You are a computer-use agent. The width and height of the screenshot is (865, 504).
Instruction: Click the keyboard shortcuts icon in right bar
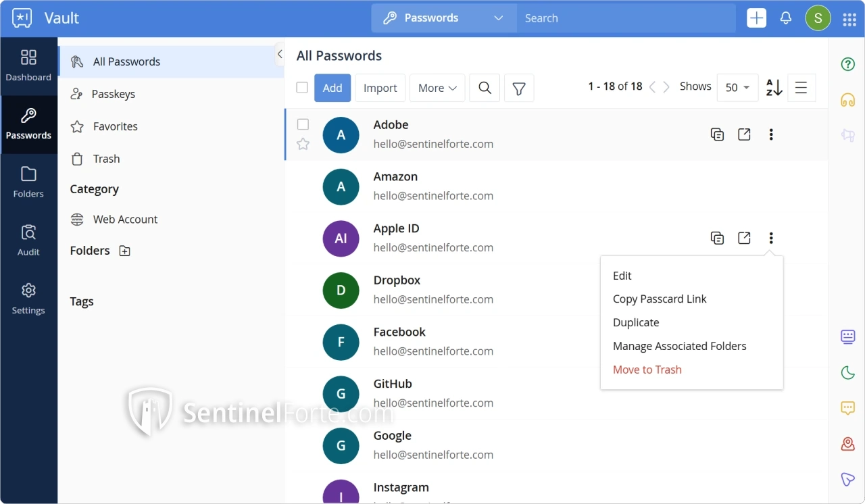click(848, 336)
